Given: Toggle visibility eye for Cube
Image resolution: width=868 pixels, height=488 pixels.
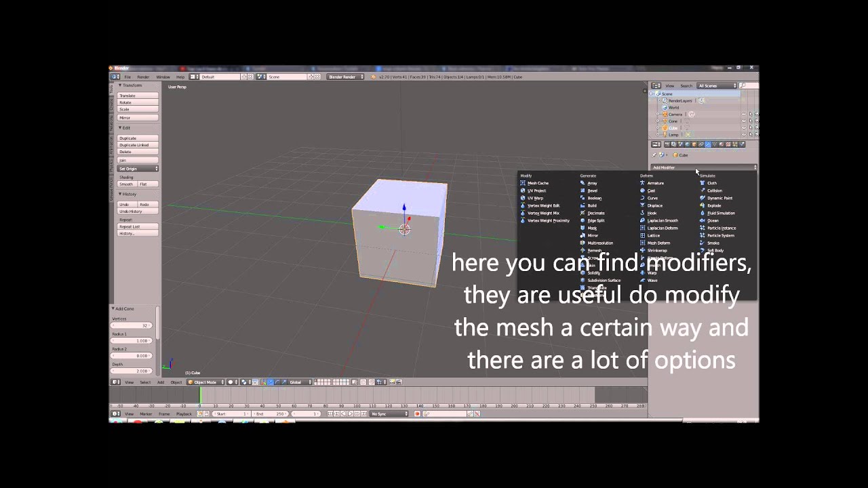Looking at the screenshot, I should (x=744, y=128).
